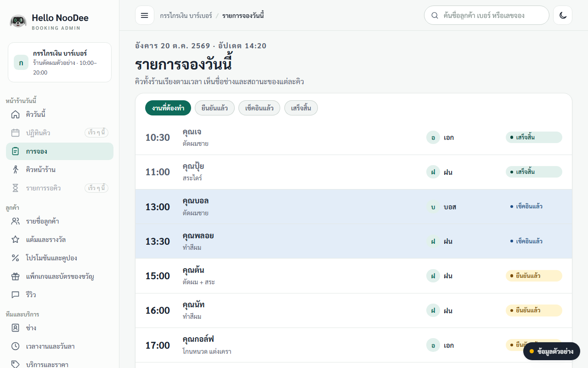Screen dimensions: 588x368
Task: Open เวลางานและวันลา clock icon
Action: (x=15, y=346)
